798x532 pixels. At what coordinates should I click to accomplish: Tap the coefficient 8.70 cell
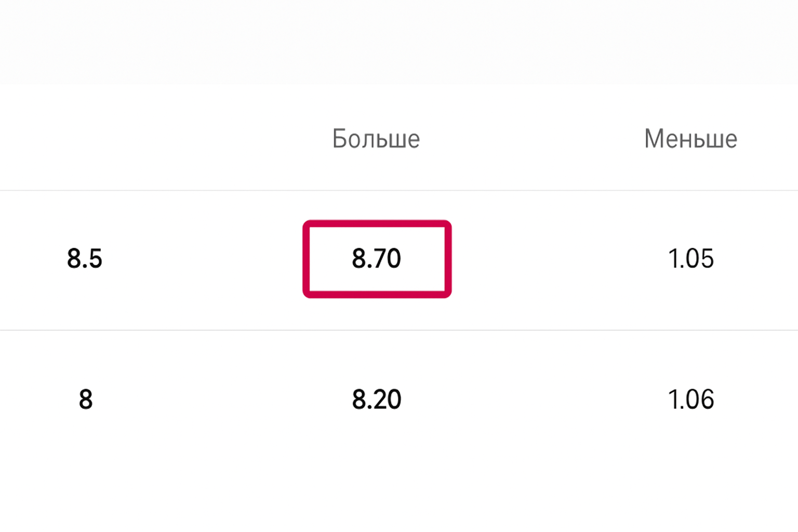point(377,259)
